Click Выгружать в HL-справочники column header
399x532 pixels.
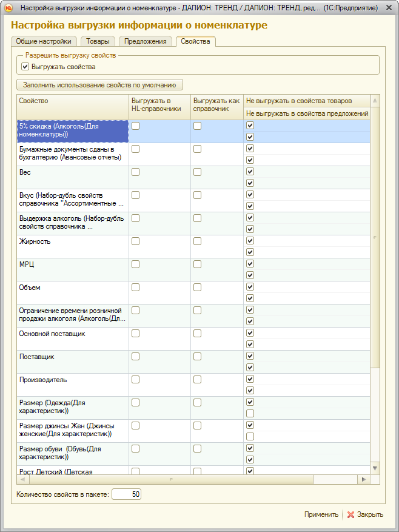(160, 107)
